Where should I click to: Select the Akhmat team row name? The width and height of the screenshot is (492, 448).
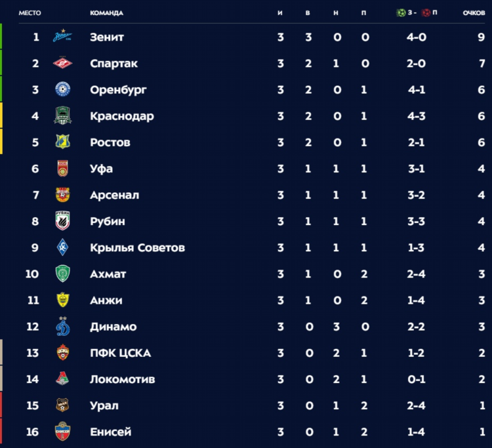tap(108, 274)
